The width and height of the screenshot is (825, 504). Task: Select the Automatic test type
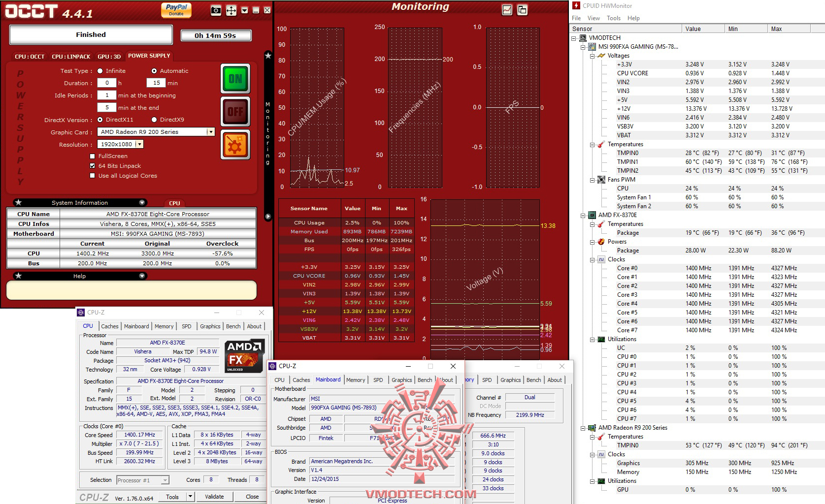click(x=154, y=71)
